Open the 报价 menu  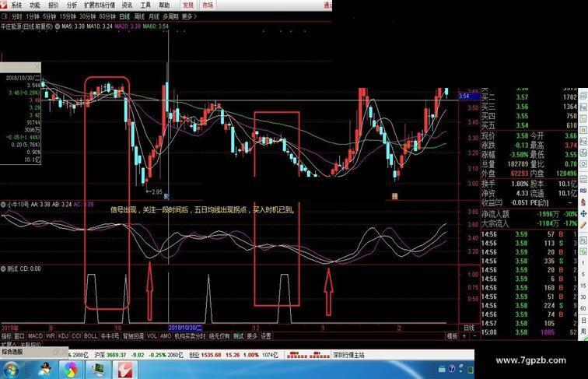tap(53, 5)
